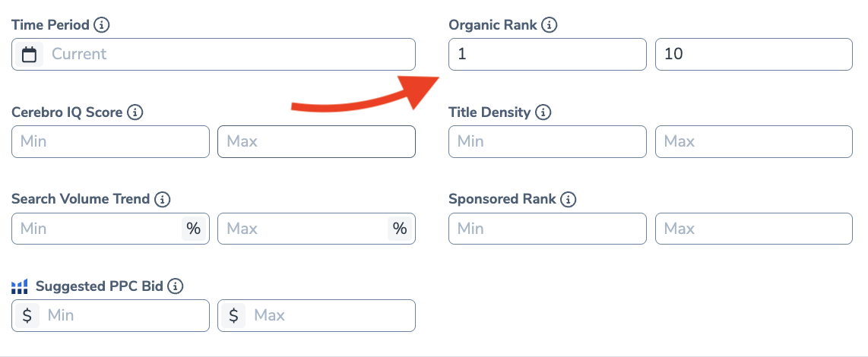Focus the Organic Rank minimum field

coord(547,55)
